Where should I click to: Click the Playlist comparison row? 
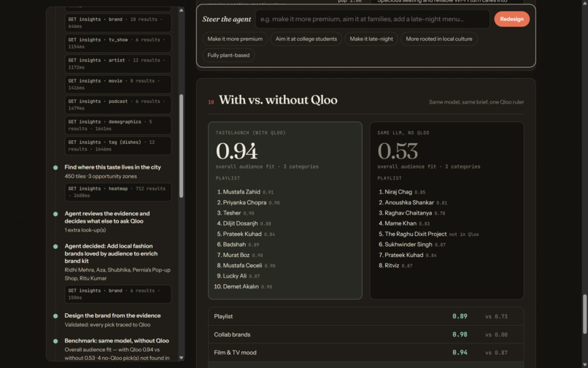click(366, 317)
